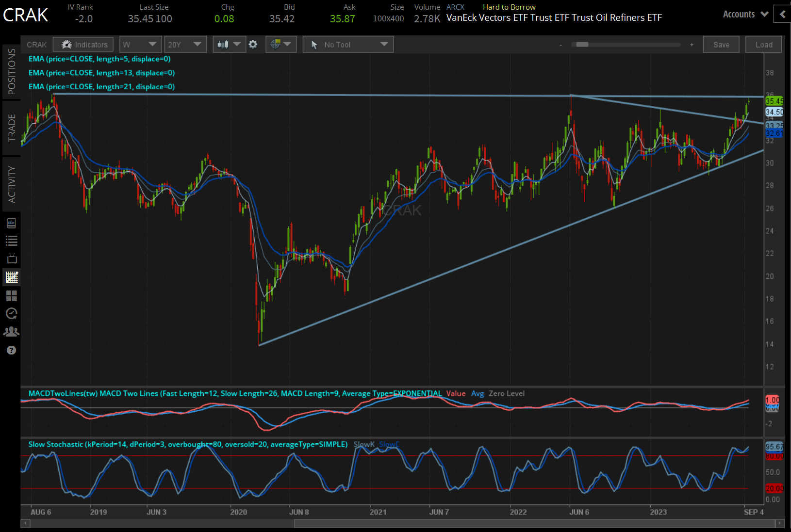This screenshot has height=532, width=791.
Task: Expand the 20Y range dropdown
Action: click(185, 44)
